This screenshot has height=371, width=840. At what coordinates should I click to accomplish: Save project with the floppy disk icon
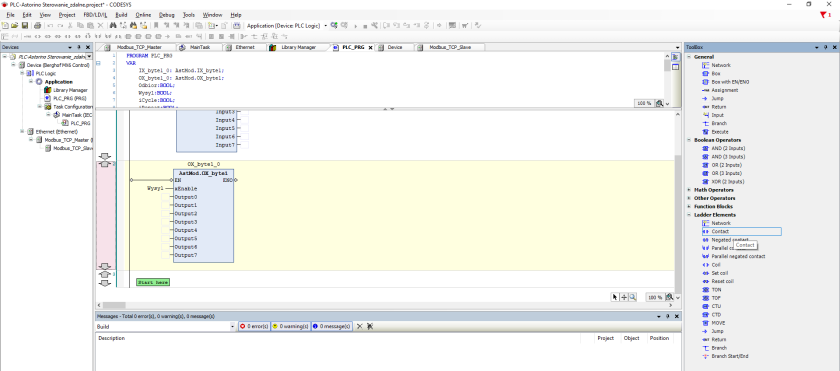[x=25, y=25]
